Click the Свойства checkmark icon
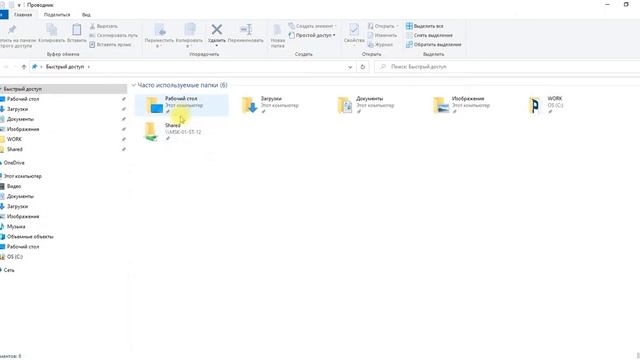The image size is (640, 360). coord(353,29)
